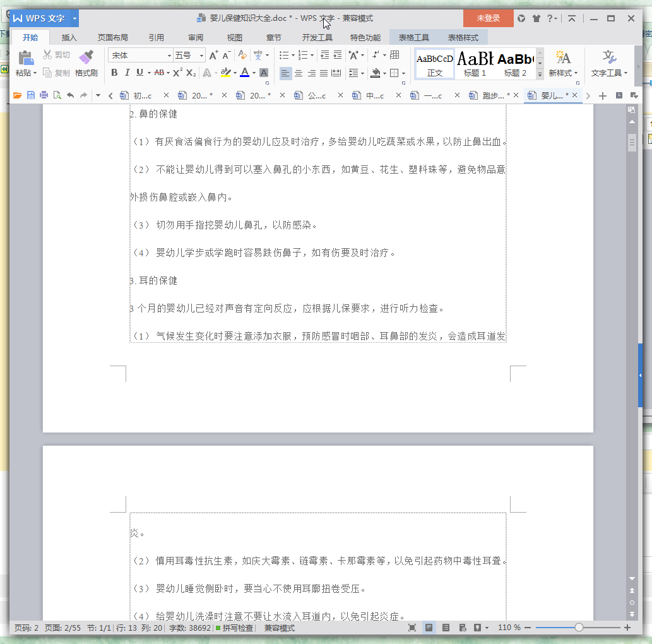652x644 pixels.
Task: Expand the bullet list dropdown
Action: [x=293, y=55]
